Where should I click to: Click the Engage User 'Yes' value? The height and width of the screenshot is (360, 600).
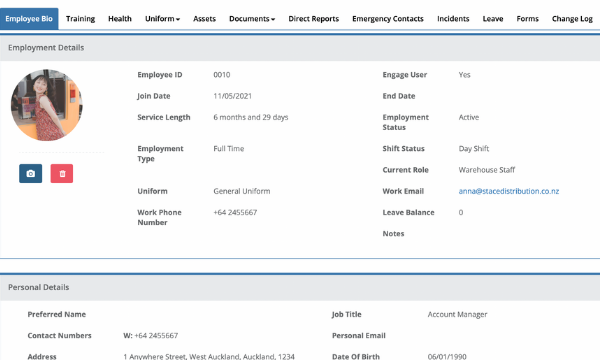click(x=464, y=75)
